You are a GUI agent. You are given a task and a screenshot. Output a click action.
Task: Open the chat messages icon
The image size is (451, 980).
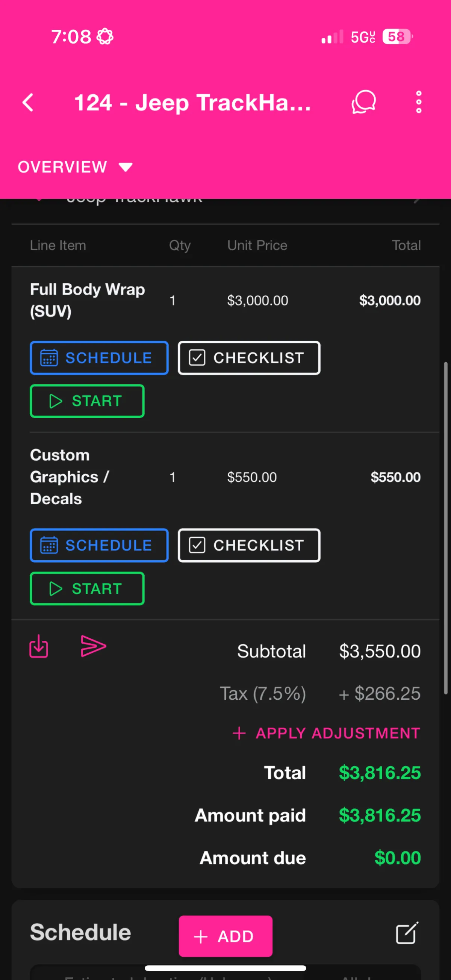(x=363, y=102)
